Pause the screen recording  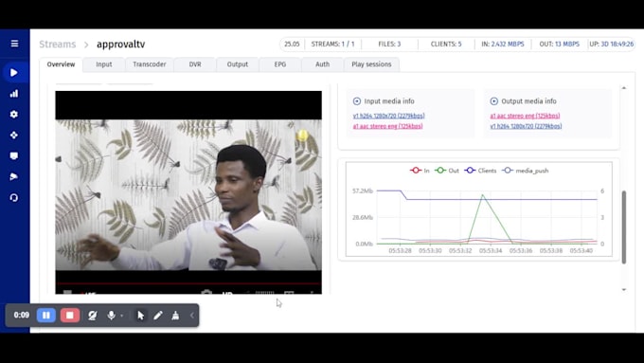point(46,316)
